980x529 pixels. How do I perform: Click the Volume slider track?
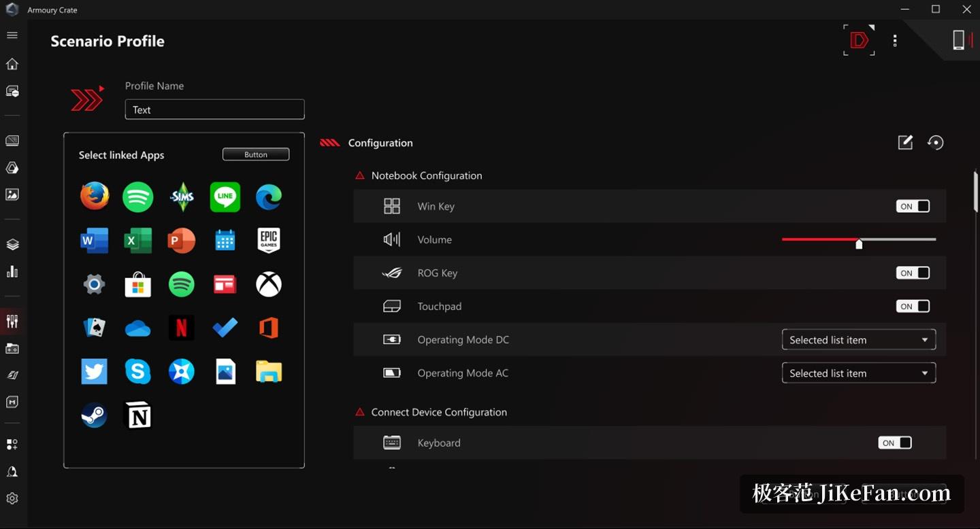click(859, 239)
